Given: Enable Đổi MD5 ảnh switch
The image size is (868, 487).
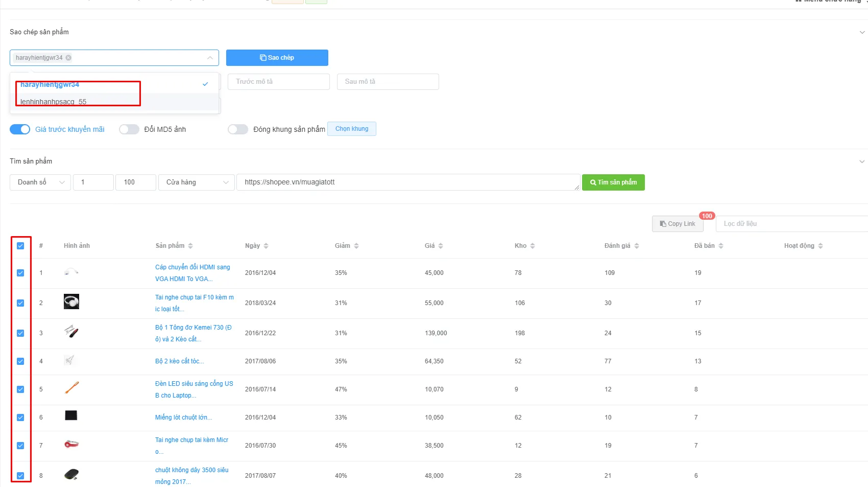Looking at the screenshot, I should [129, 129].
